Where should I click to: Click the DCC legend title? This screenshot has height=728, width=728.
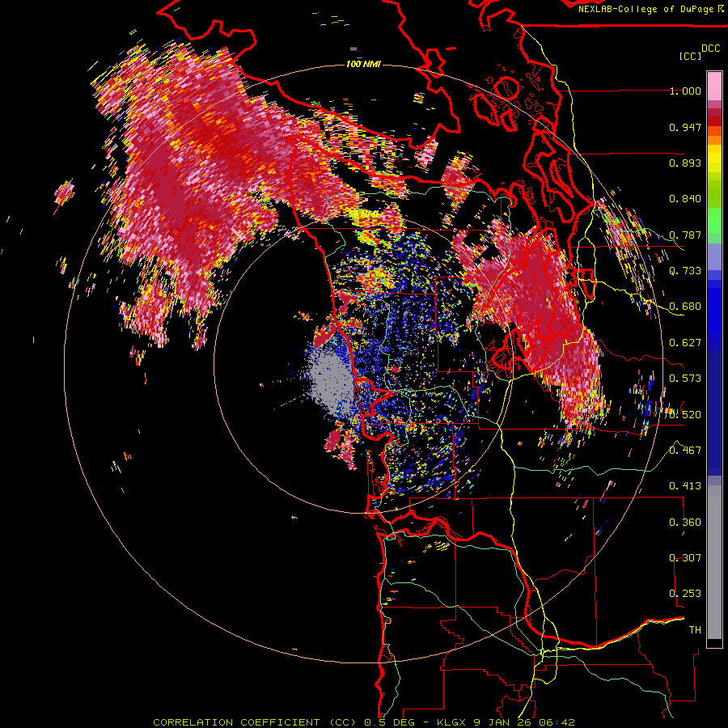coord(710,49)
